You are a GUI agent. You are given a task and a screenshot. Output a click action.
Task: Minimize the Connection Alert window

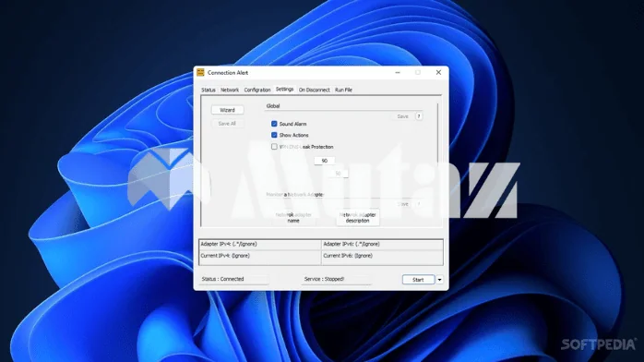(398, 73)
